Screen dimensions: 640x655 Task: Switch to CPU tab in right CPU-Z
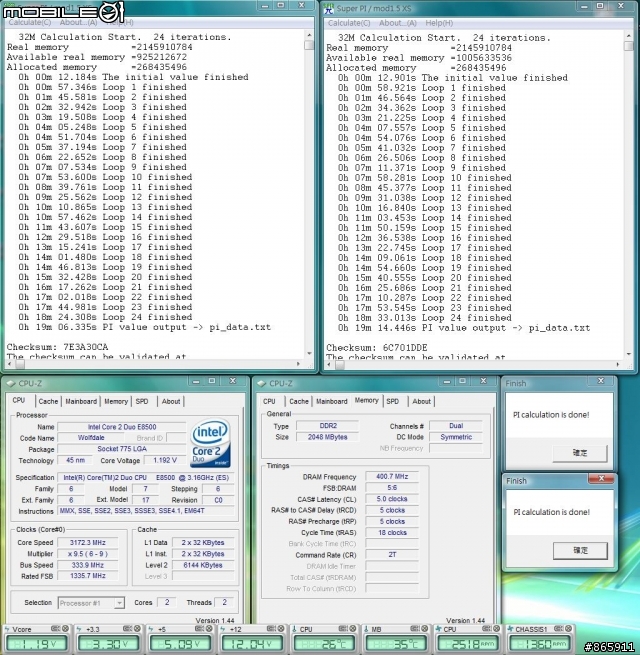point(269,401)
